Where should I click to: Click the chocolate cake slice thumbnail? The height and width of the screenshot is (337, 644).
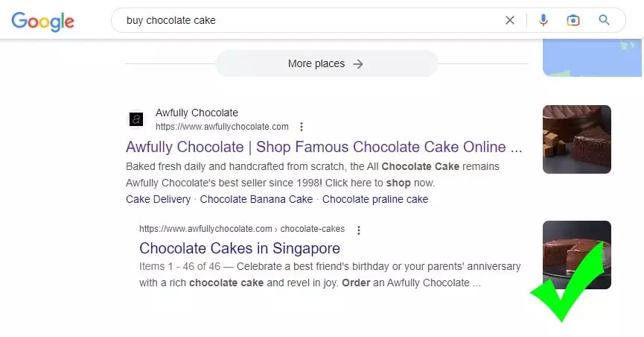(577, 139)
